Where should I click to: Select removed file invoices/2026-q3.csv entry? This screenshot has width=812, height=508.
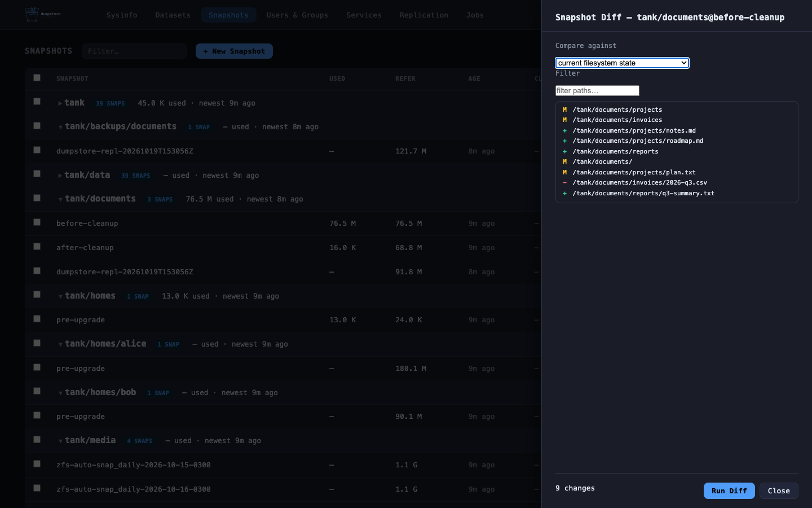[x=677, y=182]
